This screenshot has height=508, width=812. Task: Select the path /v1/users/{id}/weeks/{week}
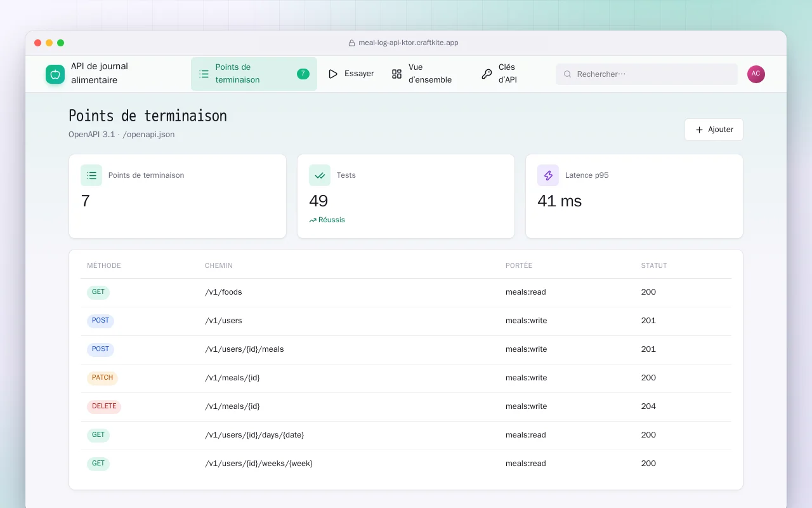259,464
